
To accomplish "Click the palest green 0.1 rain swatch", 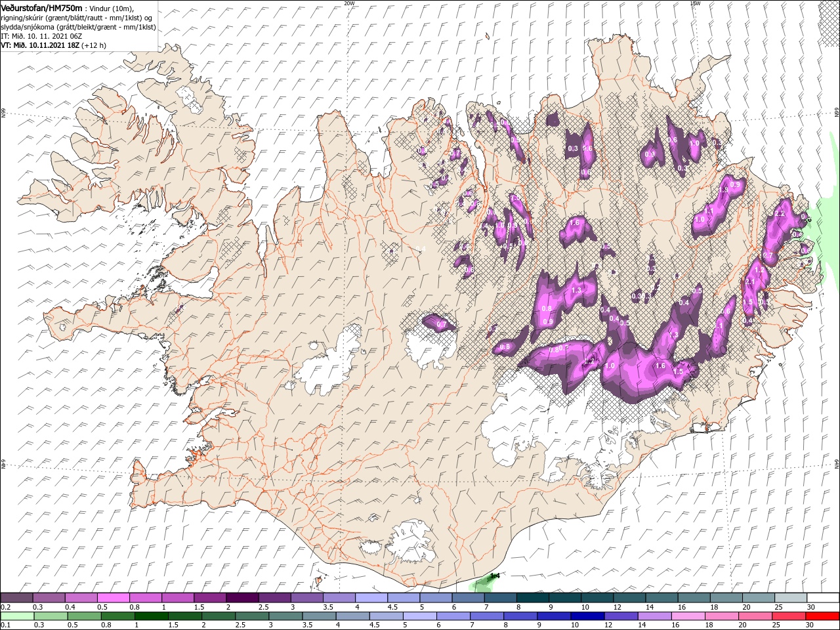I will 16,616.
